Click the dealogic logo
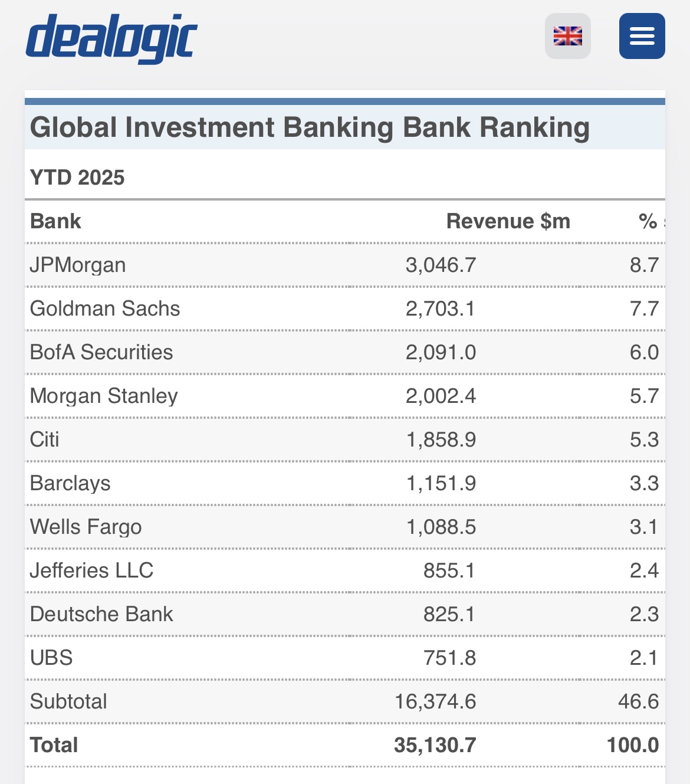690x784 pixels. (112, 37)
